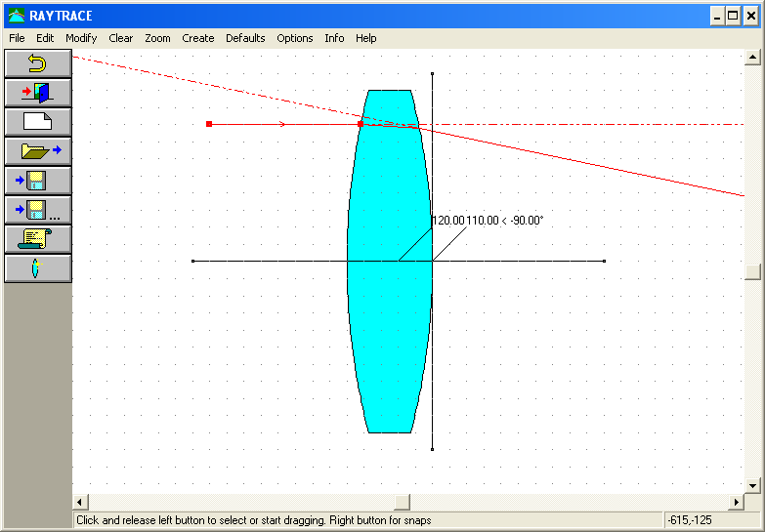This screenshot has width=765, height=532.
Task: Open the Clear menu
Action: click(x=120, y=38)
